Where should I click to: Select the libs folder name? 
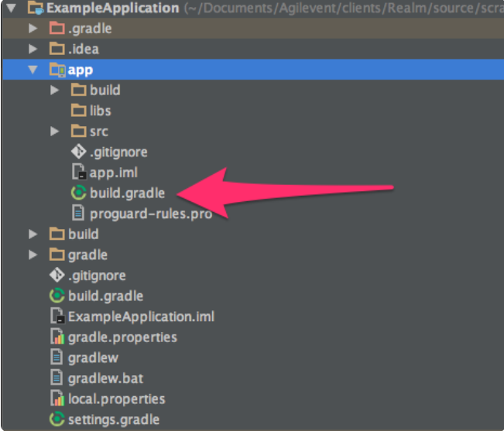click(101, 111)
